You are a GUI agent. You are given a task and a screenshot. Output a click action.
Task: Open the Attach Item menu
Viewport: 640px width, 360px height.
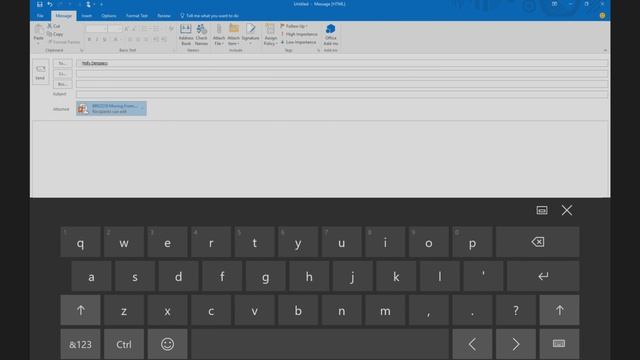233,35
